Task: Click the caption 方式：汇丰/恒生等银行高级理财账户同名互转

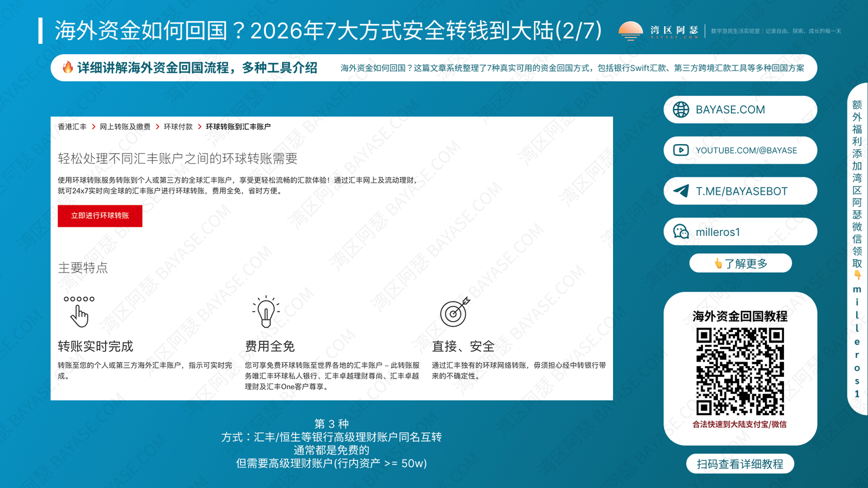Action: (331, 437)
